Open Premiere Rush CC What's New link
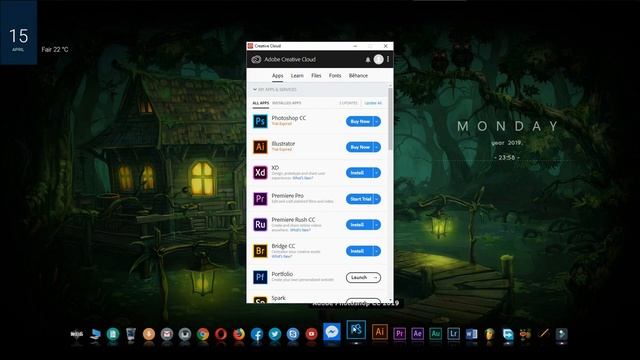Viewport: 640px width, 360px height. click(300, 230)
